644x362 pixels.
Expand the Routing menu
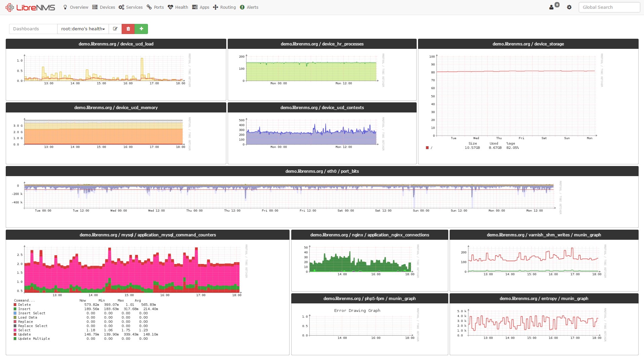click(225, 7)
